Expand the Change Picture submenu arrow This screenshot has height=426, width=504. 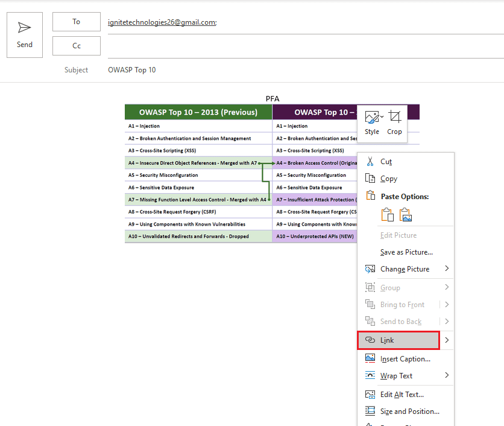[x=447, y=269]
